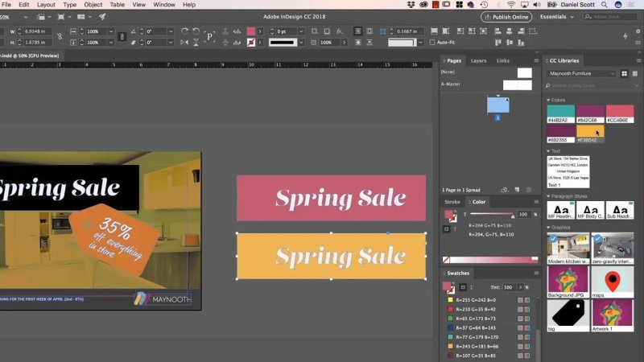This screenshot has width=644, height=362.
Task: Click the #44B2A2 teal library color
Action: pos(560,114)
